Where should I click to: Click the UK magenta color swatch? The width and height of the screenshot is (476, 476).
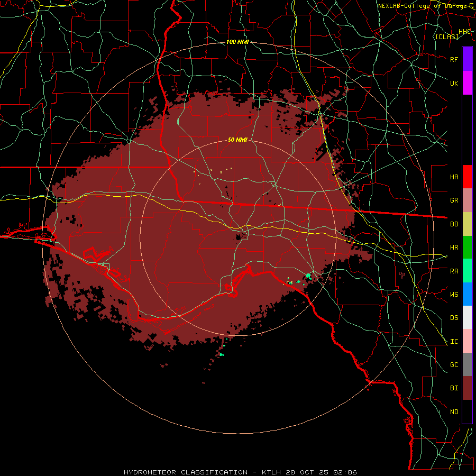(467, 83)
